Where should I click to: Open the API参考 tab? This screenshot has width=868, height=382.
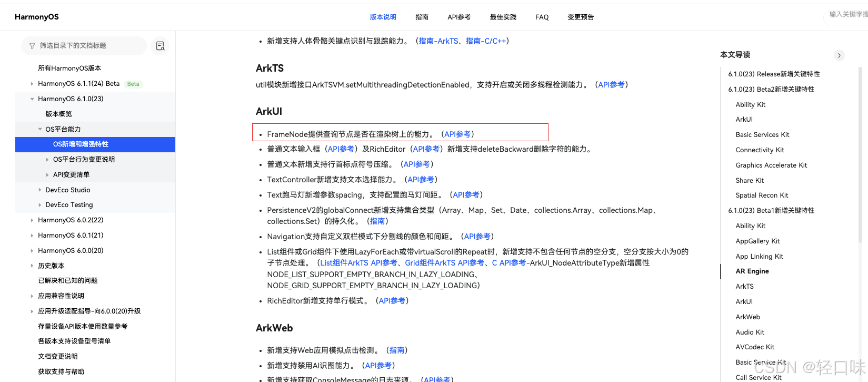pyautogui.click(x=459, y=17)
